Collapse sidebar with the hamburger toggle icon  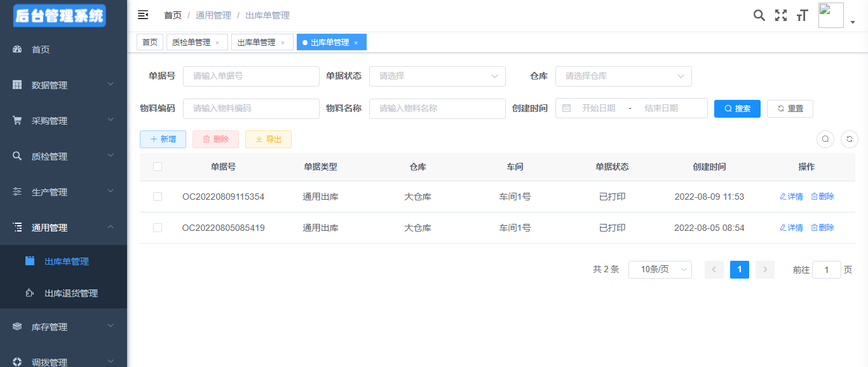[x=143, y=15]
